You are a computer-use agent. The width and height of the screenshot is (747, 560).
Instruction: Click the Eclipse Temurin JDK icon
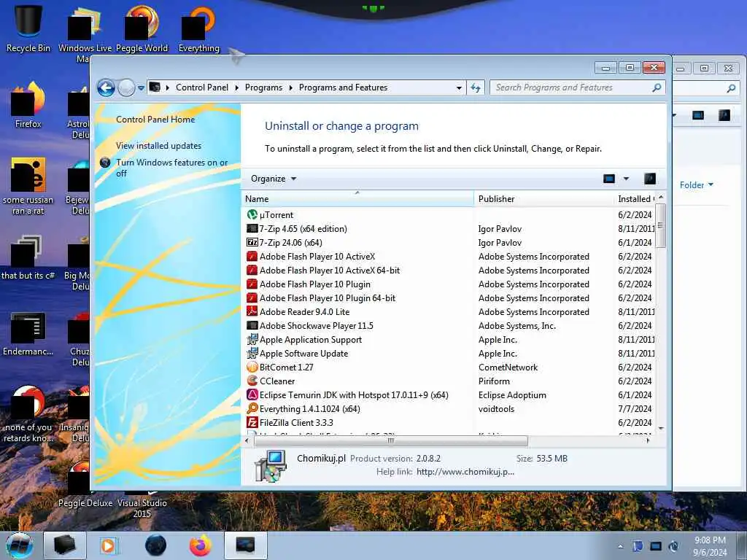[x=252, y=394]
